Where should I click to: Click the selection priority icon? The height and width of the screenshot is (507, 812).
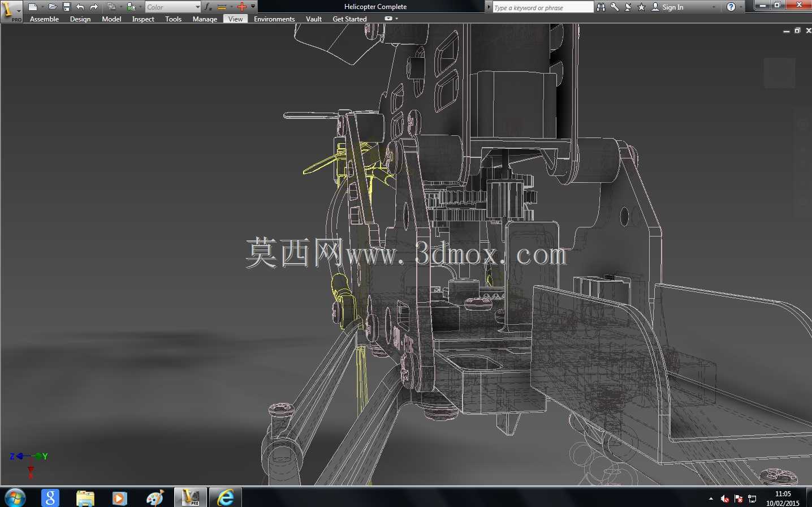(x=131, y=7)
